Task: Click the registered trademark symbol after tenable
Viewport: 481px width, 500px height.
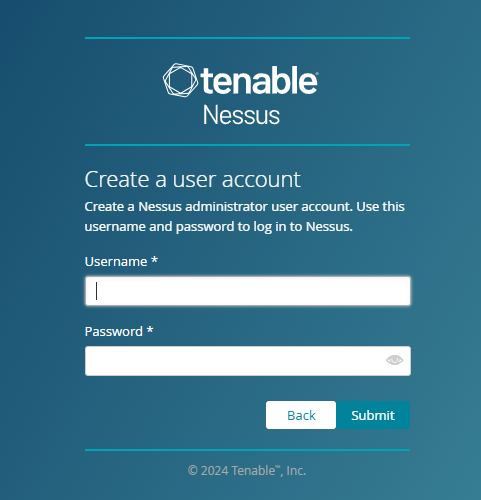Action: pyautogui.click(x=317, y=73)
